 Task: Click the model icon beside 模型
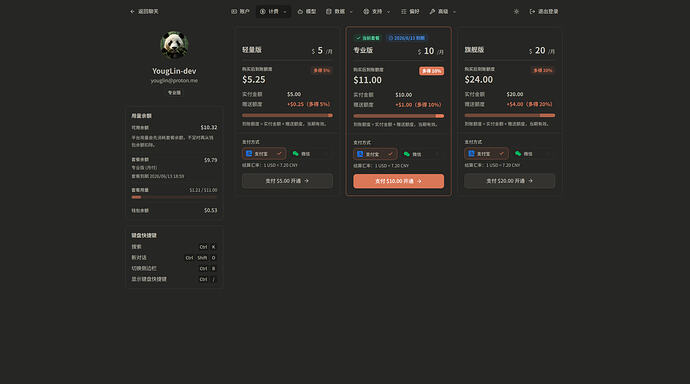tap(300, 11)
